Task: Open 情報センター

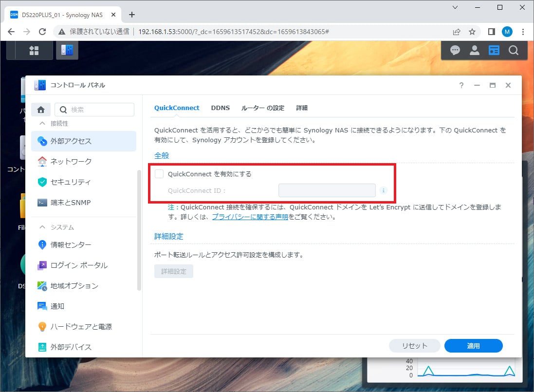Action: point(83,244)
